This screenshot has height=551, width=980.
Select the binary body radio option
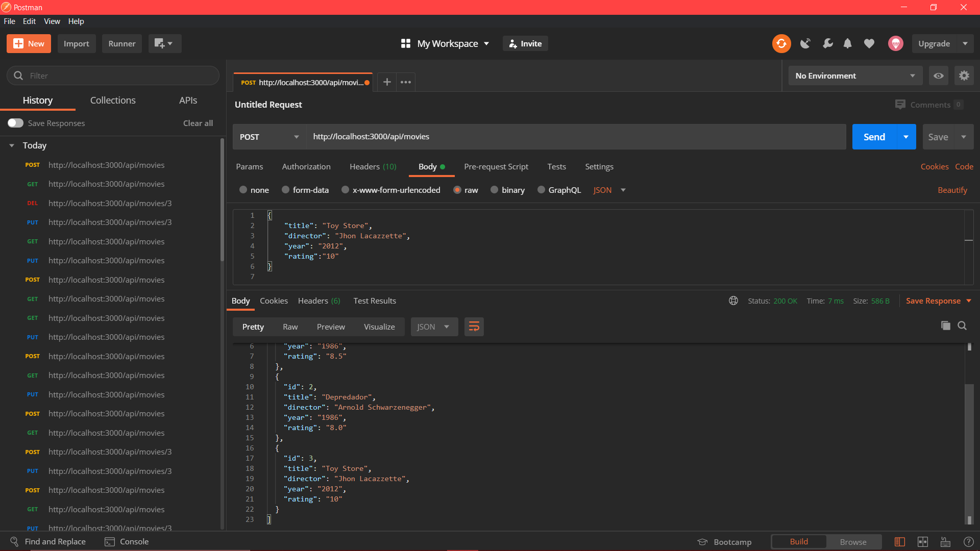pos(494,190)
